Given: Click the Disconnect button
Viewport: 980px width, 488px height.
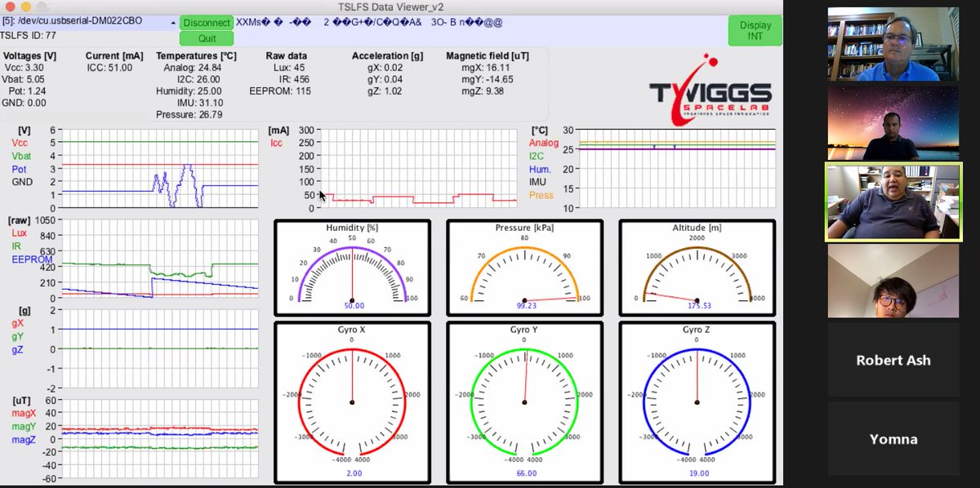Looking at the screenshot, I should (206, 23).
